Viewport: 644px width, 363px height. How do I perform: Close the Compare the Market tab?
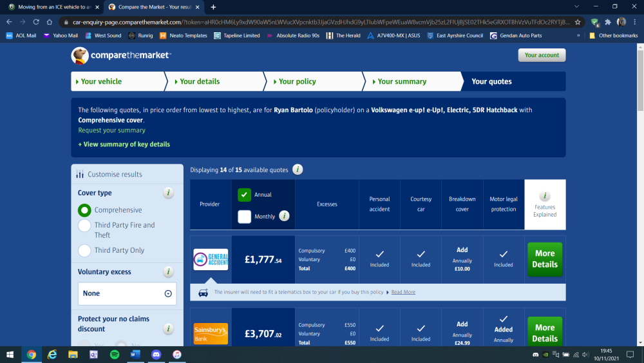[x=198, y=7]
